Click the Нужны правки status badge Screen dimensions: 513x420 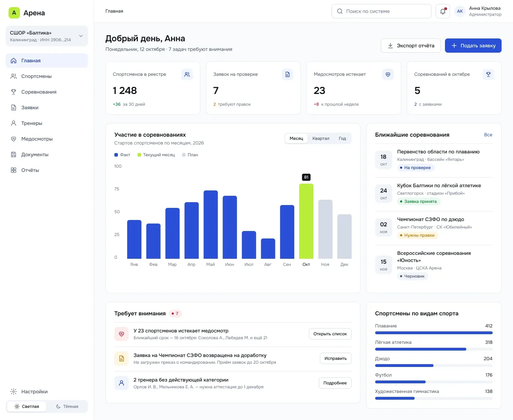point(417,235)
